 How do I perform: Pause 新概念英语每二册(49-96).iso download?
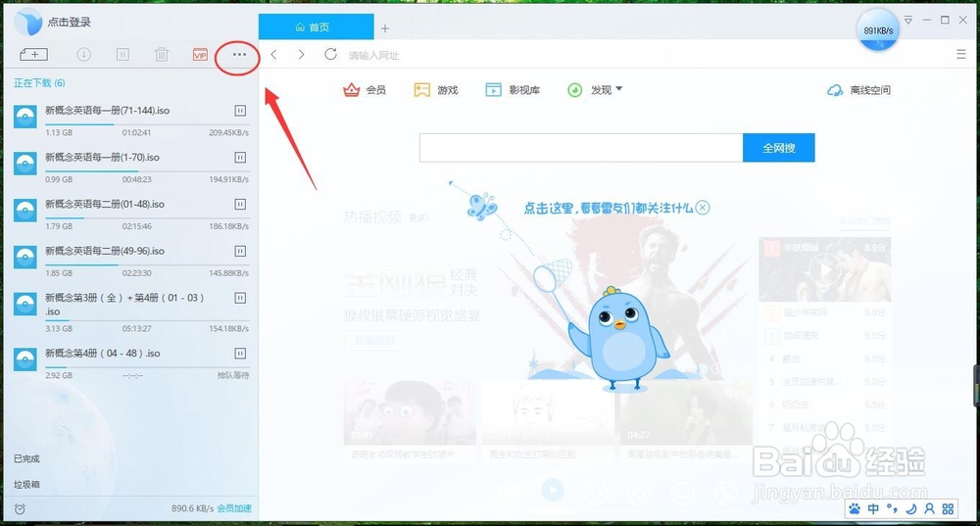coord(240,251)
